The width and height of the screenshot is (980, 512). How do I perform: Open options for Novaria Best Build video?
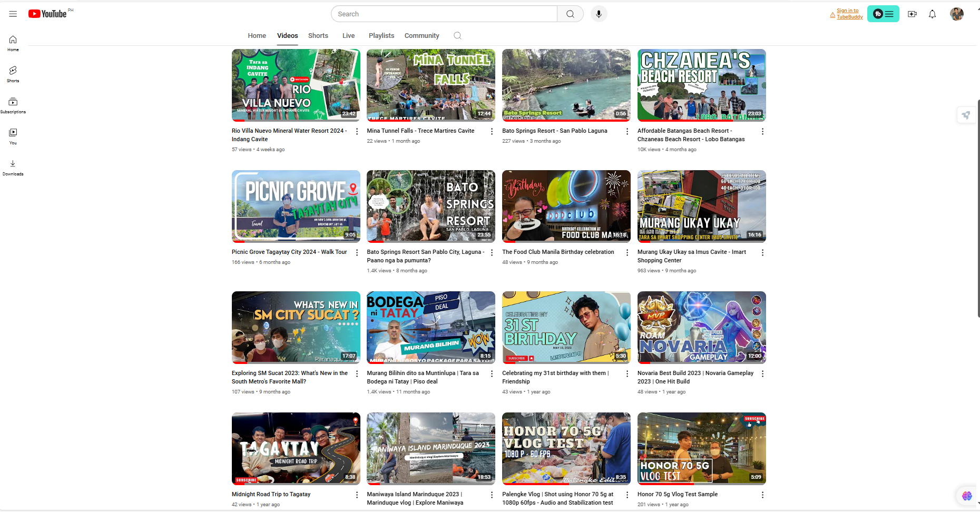pyautogui.click(x=762, y=374)
